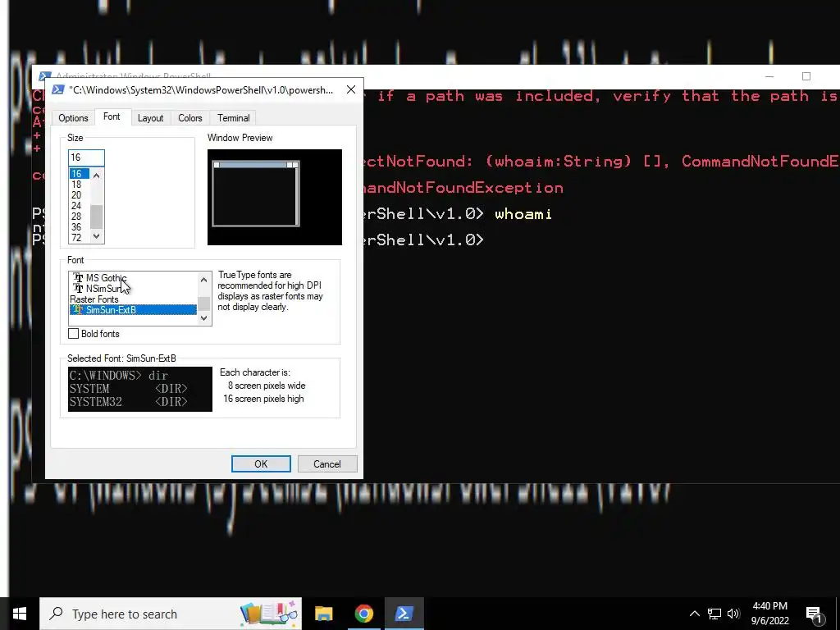Select font size 20 in the list

click(x=80, y=195)
